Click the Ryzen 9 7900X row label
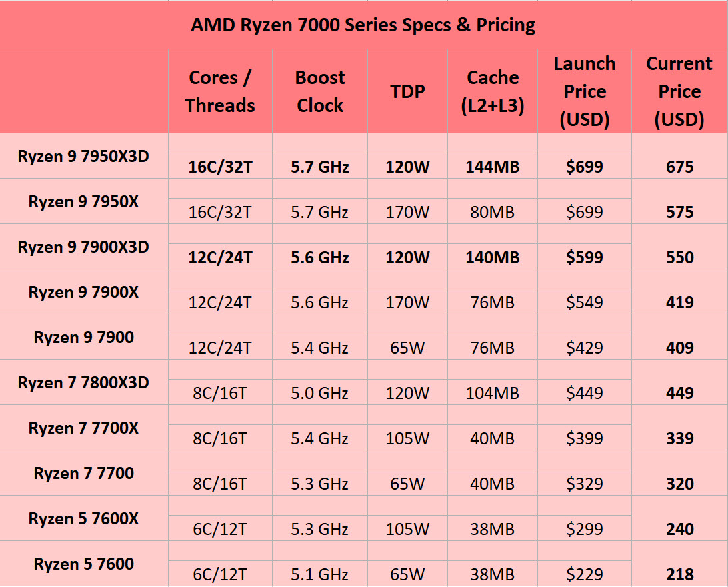 [x=83, y=292]
